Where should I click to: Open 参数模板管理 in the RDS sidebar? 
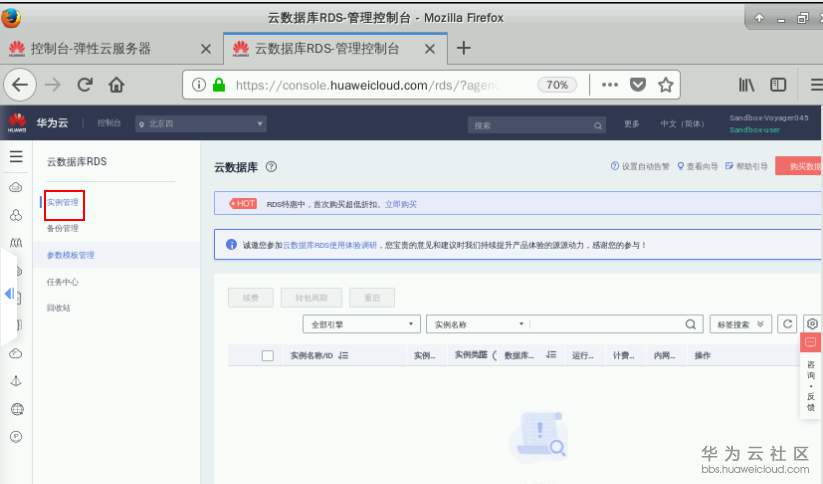coord(70,255)
